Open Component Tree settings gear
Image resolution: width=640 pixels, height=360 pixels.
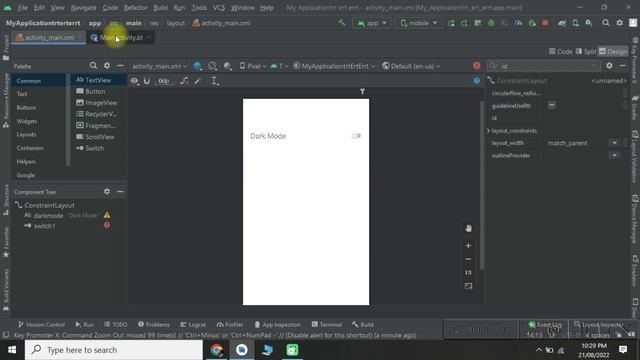[x=107, y=191]
